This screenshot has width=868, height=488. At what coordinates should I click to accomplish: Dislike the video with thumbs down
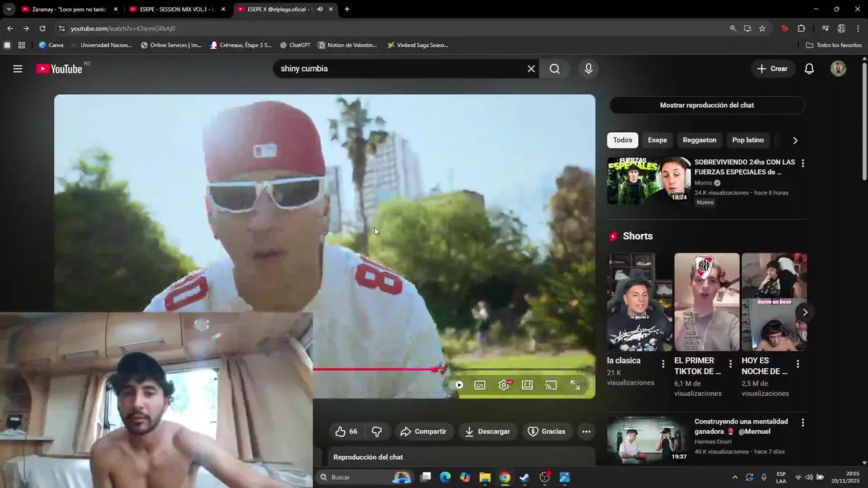(377, 431)
